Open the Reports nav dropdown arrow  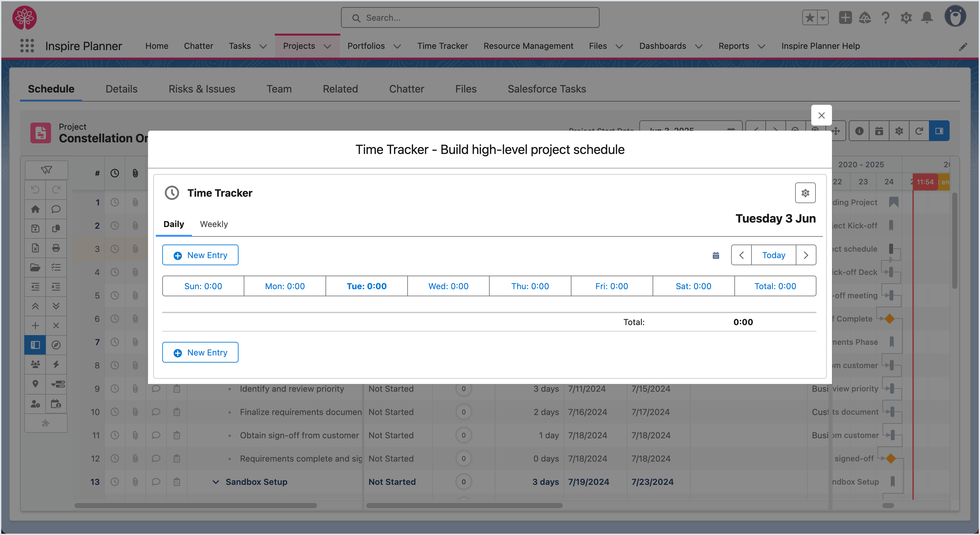[x=761, y=46]
